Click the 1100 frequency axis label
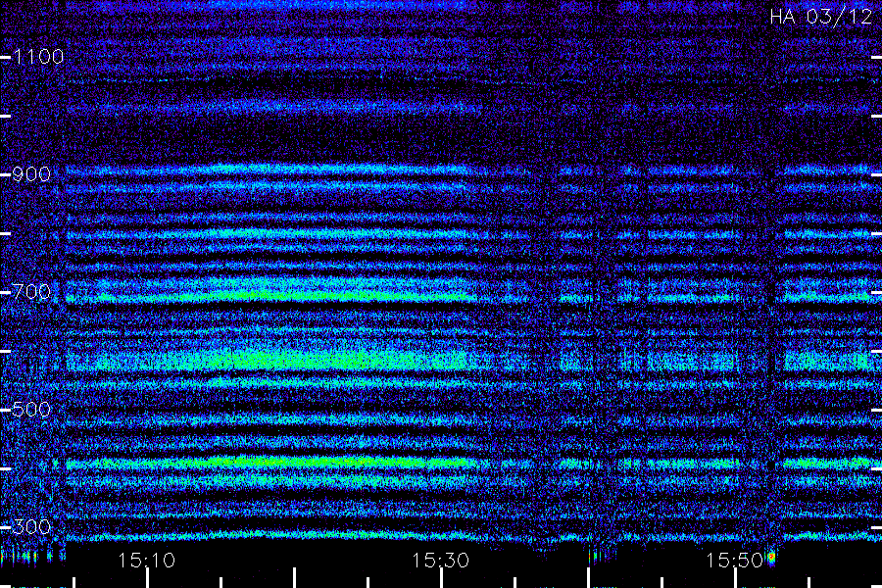The image size is (882, 588). [38, 57]
